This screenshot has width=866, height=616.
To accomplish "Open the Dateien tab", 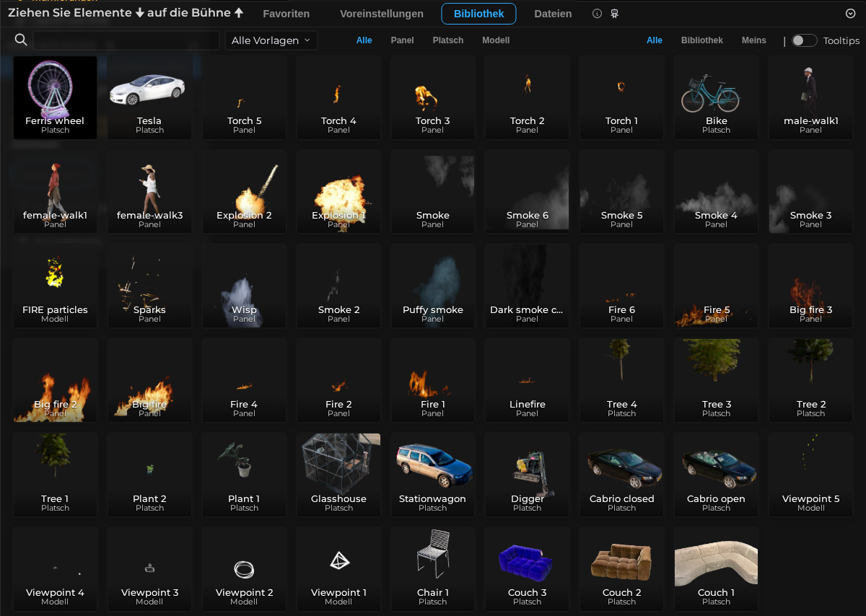I will tap(553, 14).
